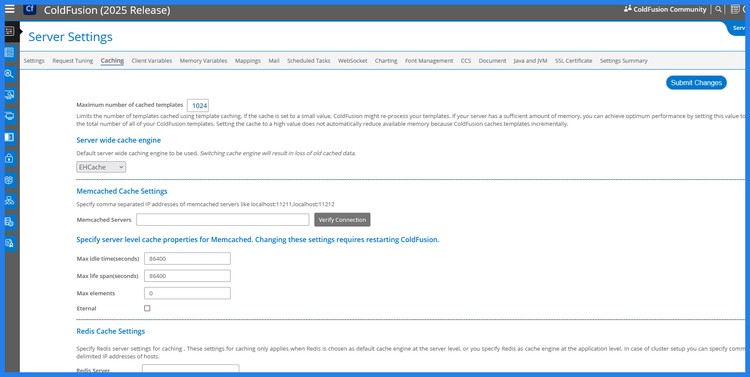
Task: Click the Max life span field
Action: [188, 276]
